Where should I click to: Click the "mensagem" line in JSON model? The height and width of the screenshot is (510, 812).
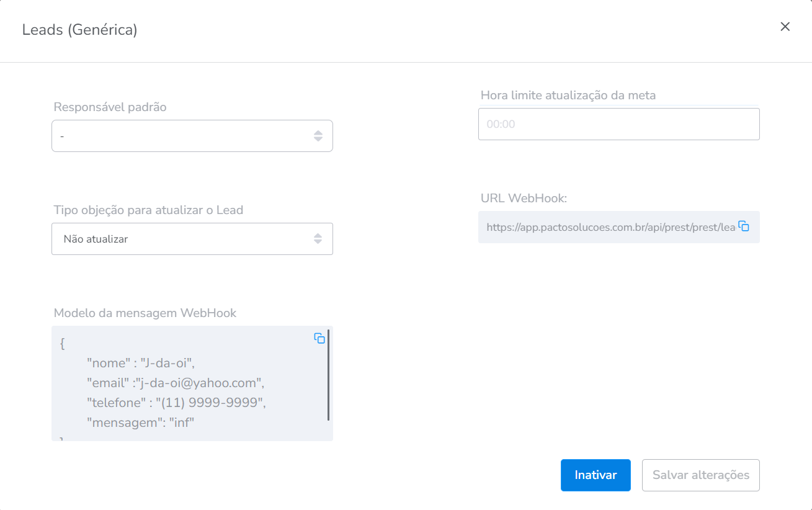click(x=141, y=423)
